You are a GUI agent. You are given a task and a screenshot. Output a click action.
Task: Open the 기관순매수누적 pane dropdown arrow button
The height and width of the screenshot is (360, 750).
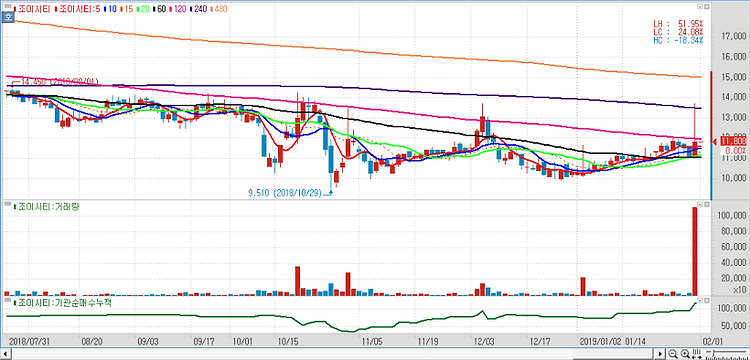[700, 300]
